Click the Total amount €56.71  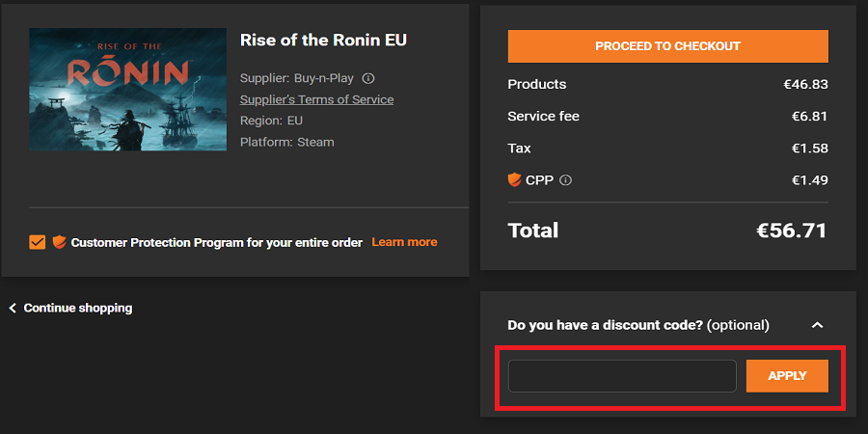(x=792, y=231)
